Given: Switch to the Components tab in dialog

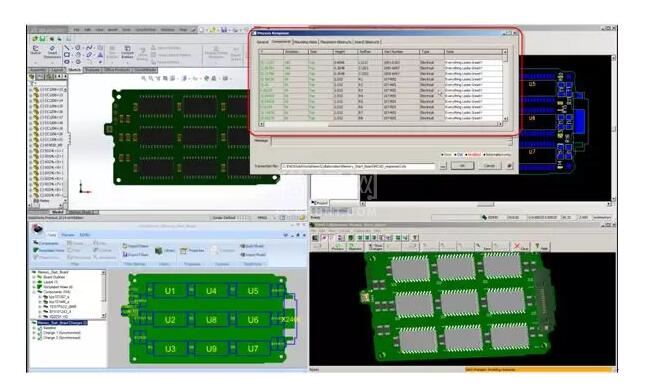Looking at the screenshot, I should point(281,42).
